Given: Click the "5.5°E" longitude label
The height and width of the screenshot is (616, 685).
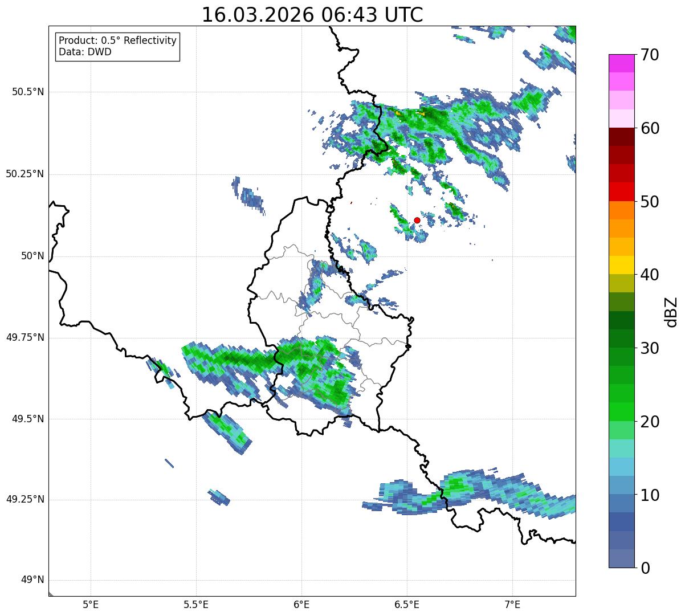Looking at the screenshot, I should (x=196, y=605).
